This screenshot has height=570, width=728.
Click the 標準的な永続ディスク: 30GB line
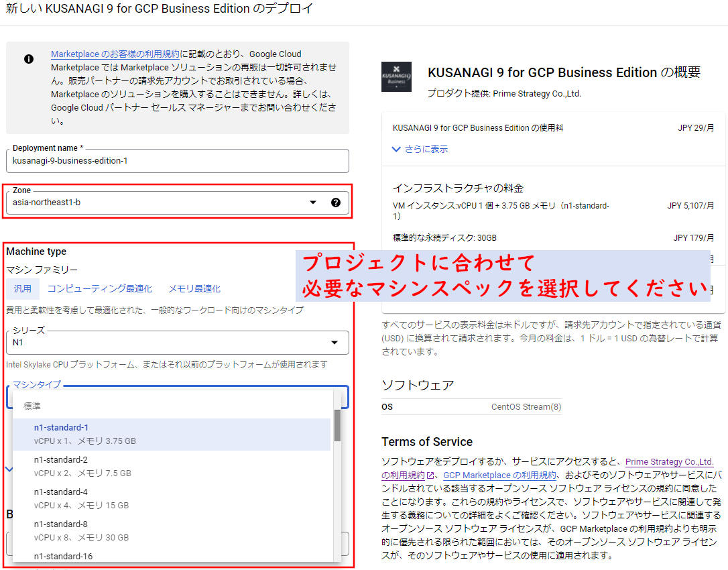[445, 238]
